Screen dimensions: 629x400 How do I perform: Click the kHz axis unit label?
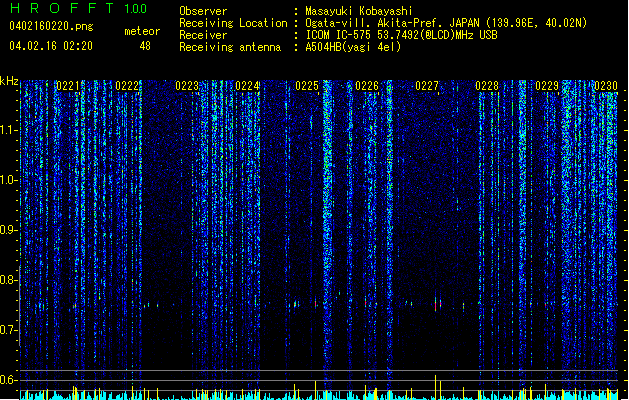(x=9, y=81)
